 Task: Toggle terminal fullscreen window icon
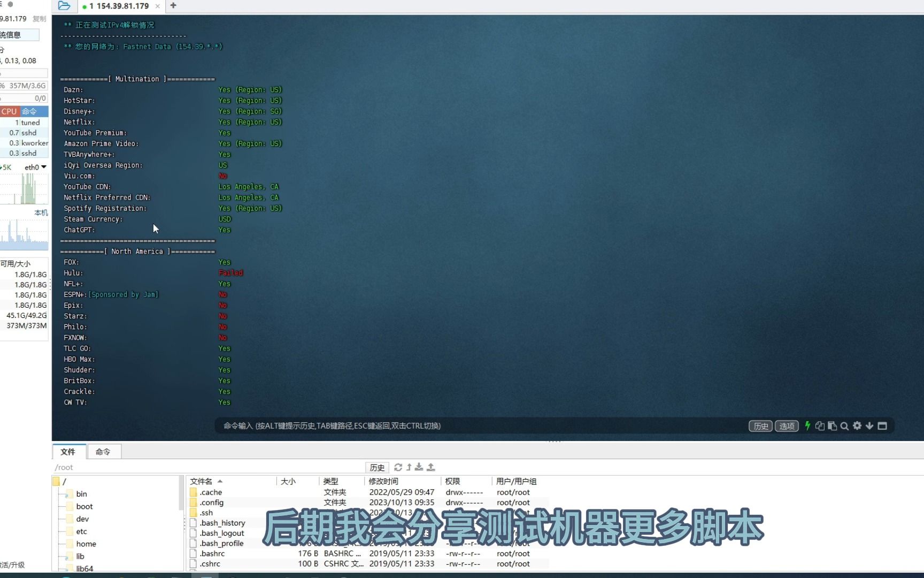point(882,426)
